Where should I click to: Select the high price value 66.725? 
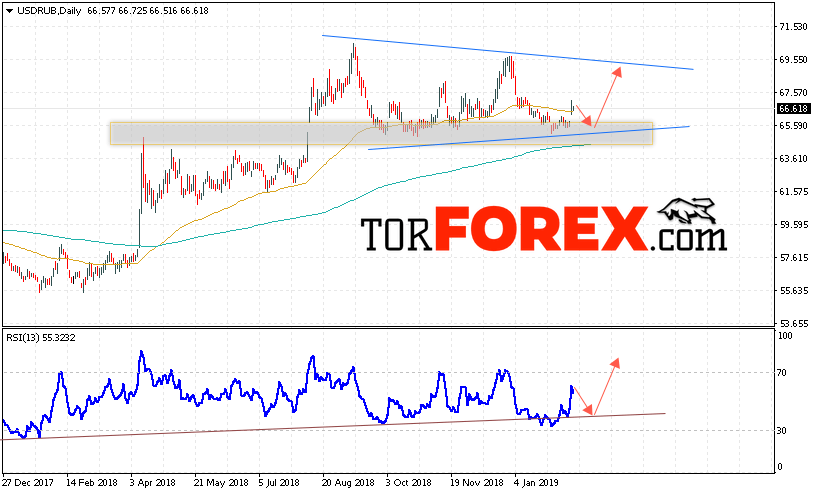(x=133, y=10)
